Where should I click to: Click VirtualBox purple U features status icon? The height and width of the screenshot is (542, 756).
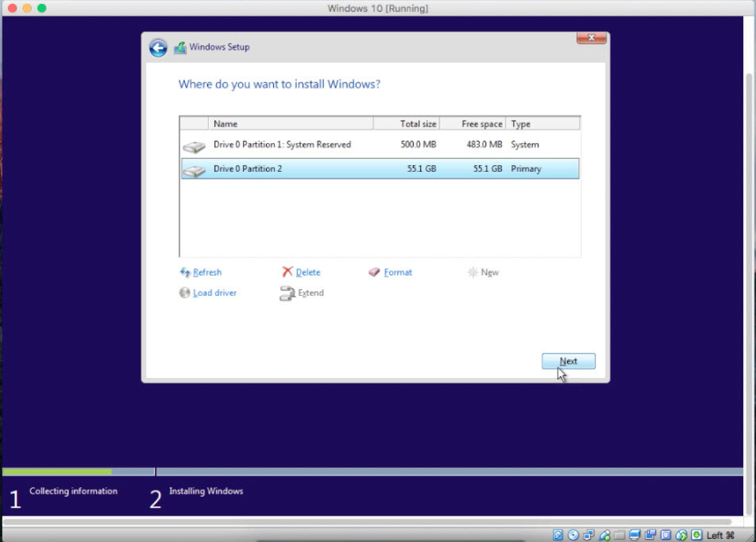tap(665, 535)
